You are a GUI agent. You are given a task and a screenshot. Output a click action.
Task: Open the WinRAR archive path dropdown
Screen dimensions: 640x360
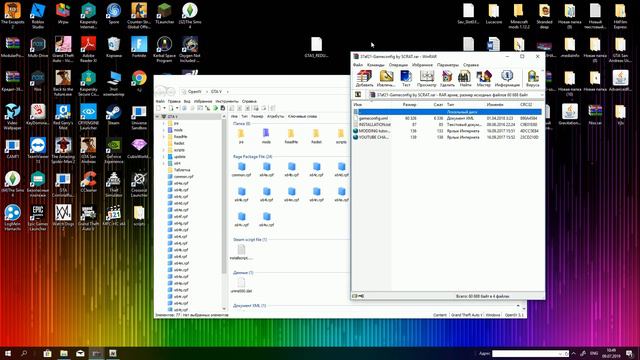tap(542, 95)
